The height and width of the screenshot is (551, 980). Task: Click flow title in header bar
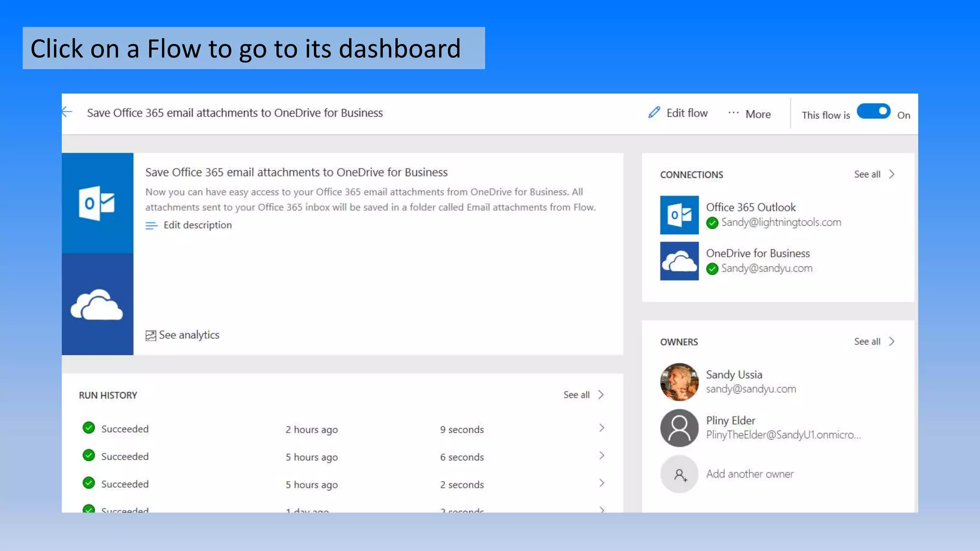click(235, 113)
